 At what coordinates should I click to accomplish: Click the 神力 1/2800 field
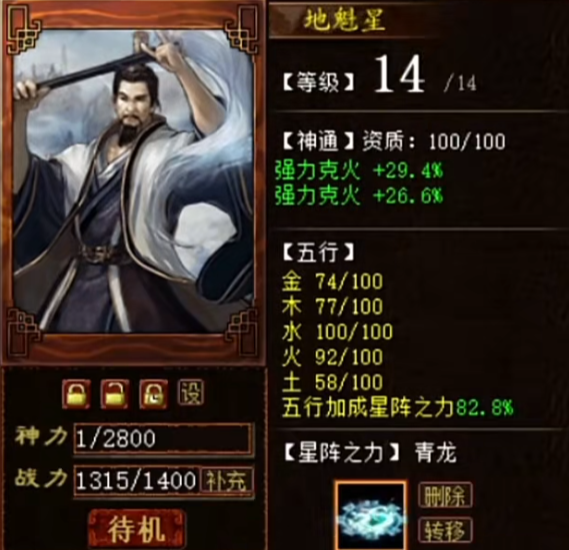coord(162,438)
